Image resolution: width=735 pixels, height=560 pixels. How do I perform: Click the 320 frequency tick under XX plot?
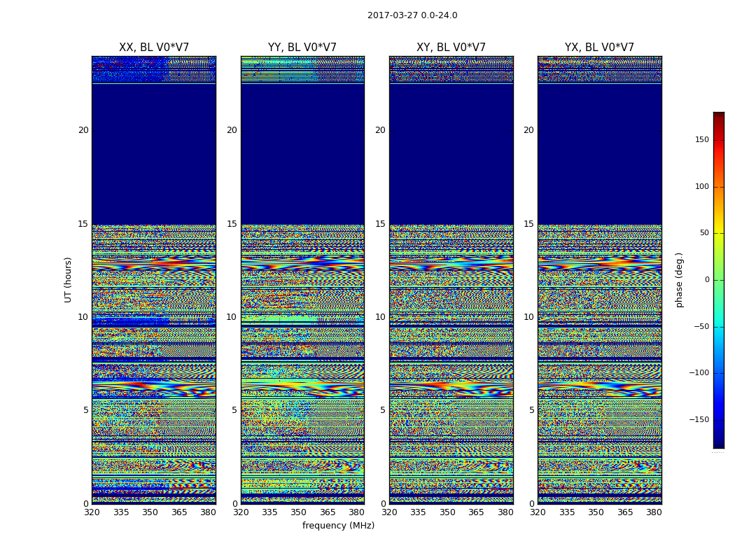[92, 512]
